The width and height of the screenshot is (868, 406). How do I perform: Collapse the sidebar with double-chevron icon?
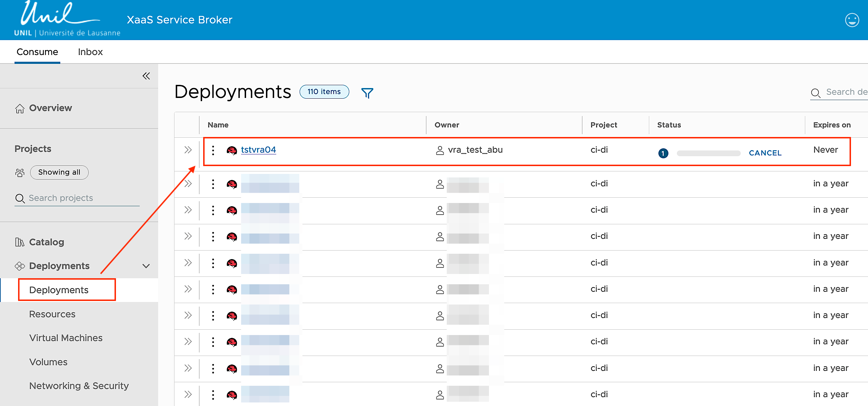pyautogui.click(x=146, y=76)
